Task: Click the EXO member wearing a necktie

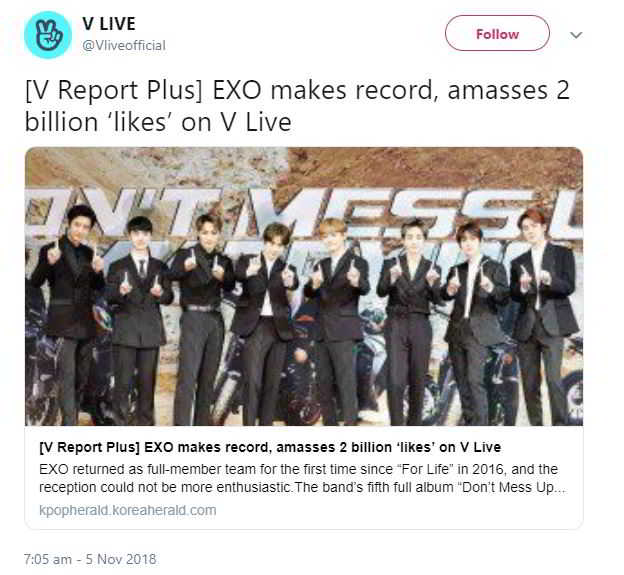Action: [x=139, y=318]
